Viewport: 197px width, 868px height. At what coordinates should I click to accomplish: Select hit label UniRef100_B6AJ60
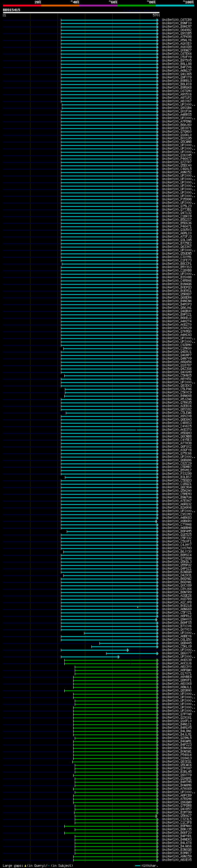click(176, 125)
